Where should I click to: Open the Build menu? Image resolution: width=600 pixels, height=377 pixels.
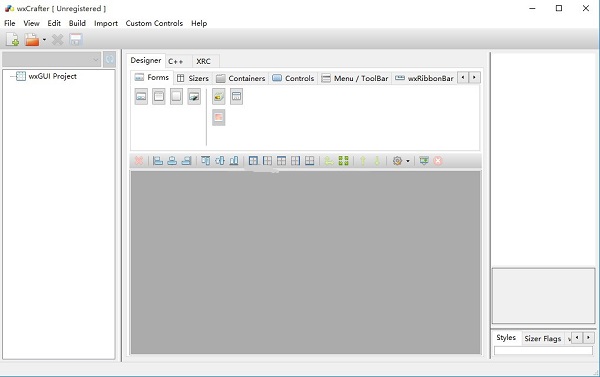pyautogui.click(x=77, y=23)
